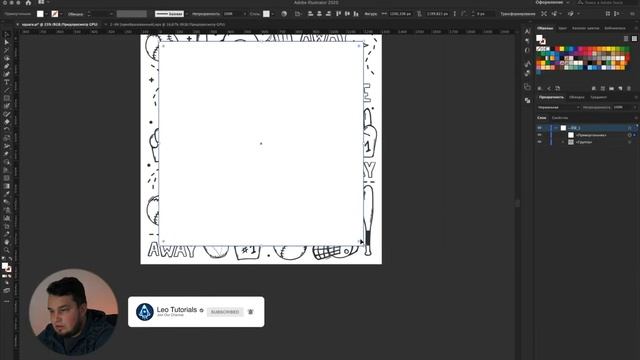The width and height of the screenshot is (640, 360).
Task: Switch to the Цвет panel tab
Action: [562, 28]
